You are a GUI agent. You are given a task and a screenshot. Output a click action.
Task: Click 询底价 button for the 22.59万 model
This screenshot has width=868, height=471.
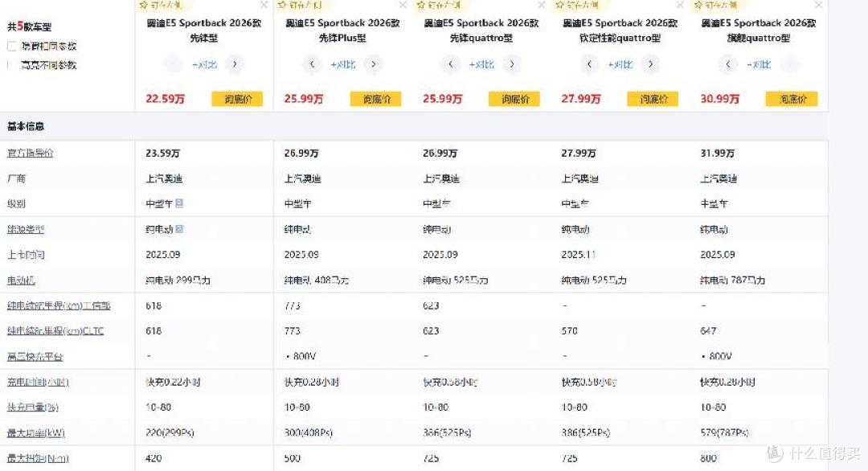click(x=237, y=99)
